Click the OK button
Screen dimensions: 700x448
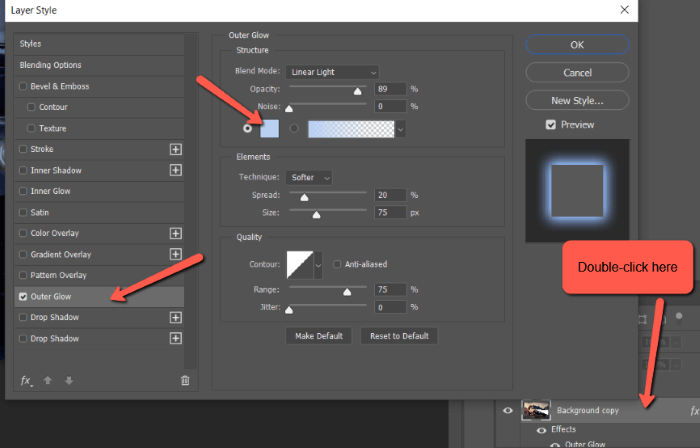point(577,45)
